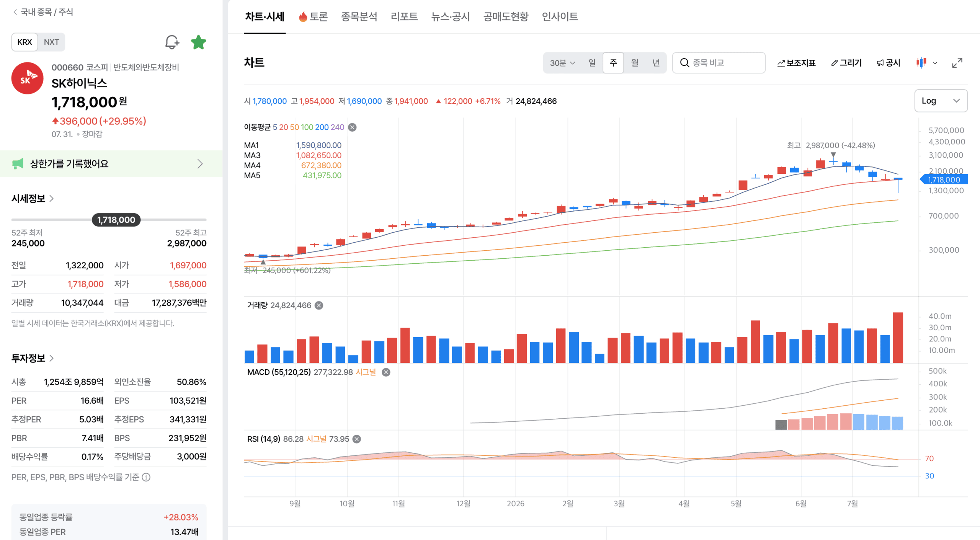Remove the MACD indicator
The height and width of the screenshot is (540, 980).
pos(386,372)
